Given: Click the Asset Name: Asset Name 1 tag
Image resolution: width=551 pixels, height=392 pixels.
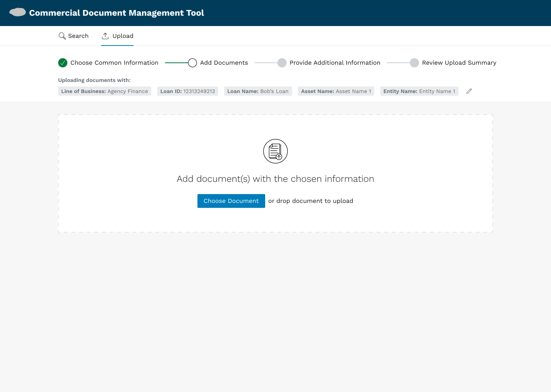Looking at the screenshot, I should [336, 91].
